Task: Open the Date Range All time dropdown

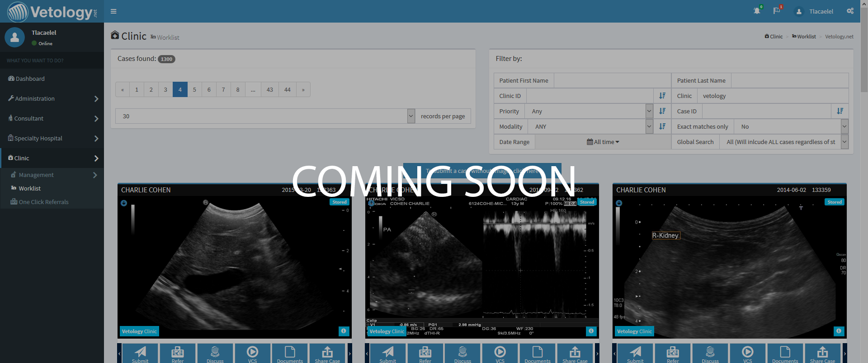Action: (603, 142)
